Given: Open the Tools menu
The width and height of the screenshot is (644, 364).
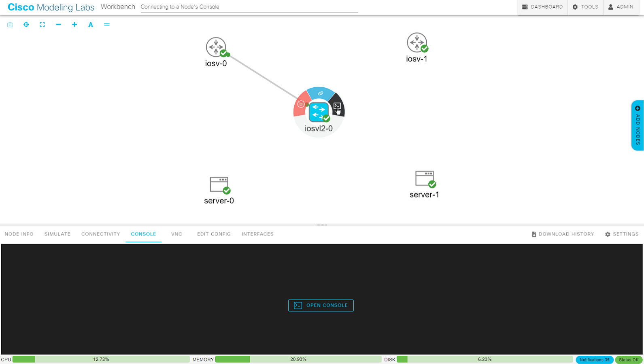Looking at the screenshot, I should [585, 7].
